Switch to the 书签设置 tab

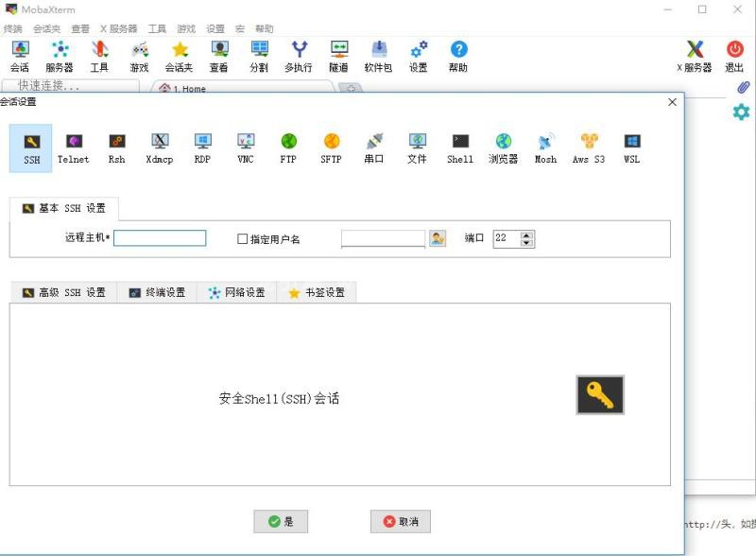click(317, 292)
